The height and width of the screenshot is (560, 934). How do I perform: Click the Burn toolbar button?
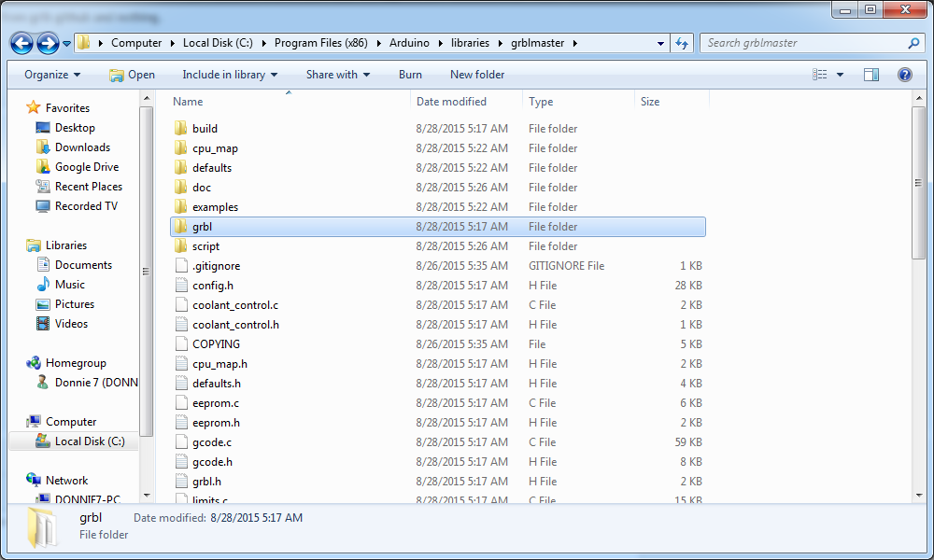[x=410, y=75]
